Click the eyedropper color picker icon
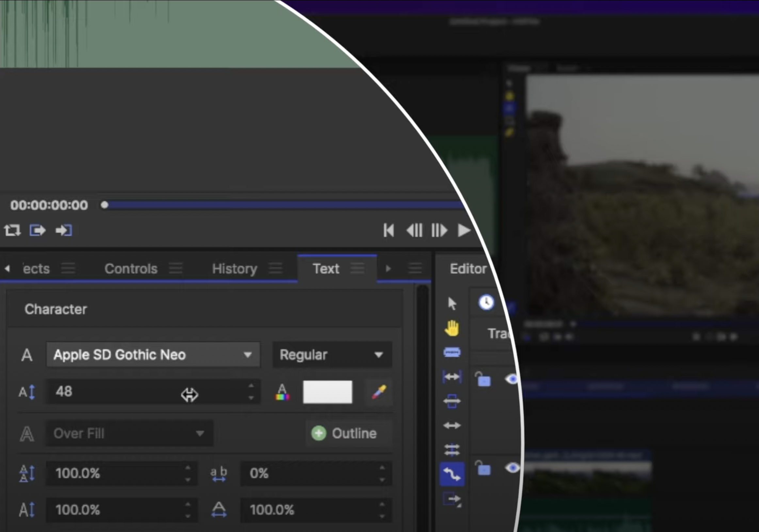 coord(379,392)
